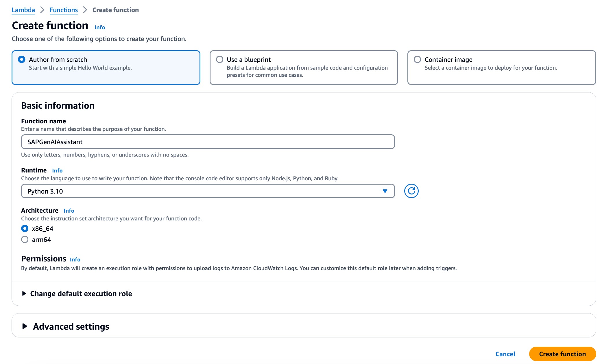Click the Cancel button
The height and width of the screenshot is (364, 613).
tap(505, 354)
